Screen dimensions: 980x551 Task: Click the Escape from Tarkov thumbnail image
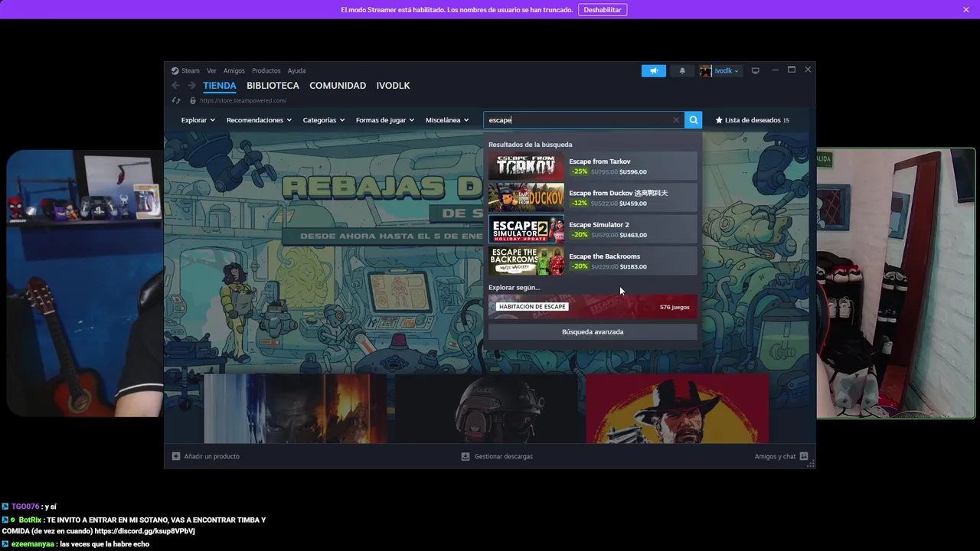[526, 166]
